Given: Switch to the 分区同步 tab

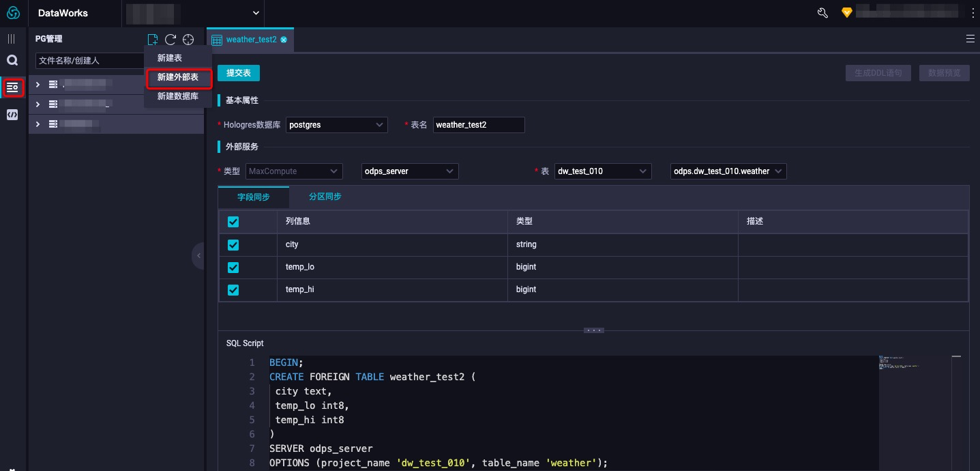Looking at the screenshot, I should [x=325, y=197].
